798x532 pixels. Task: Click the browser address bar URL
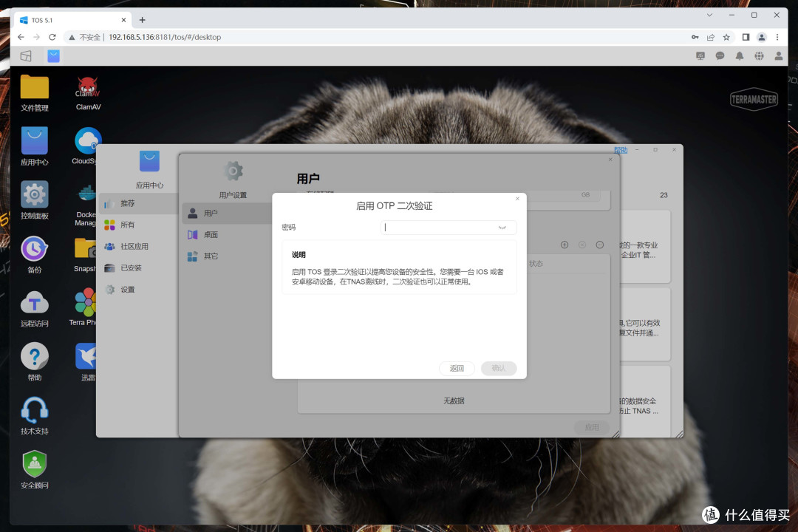[165, 37]
